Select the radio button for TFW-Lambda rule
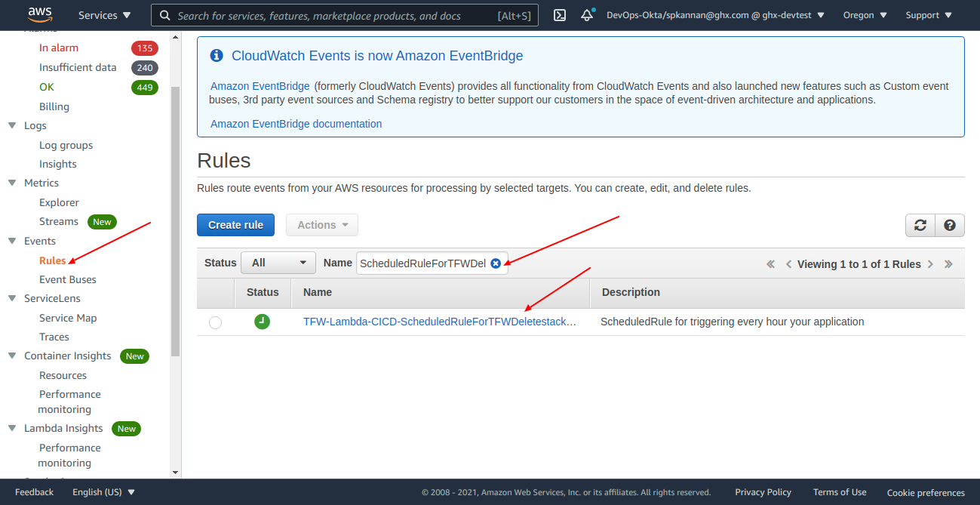 216,322
